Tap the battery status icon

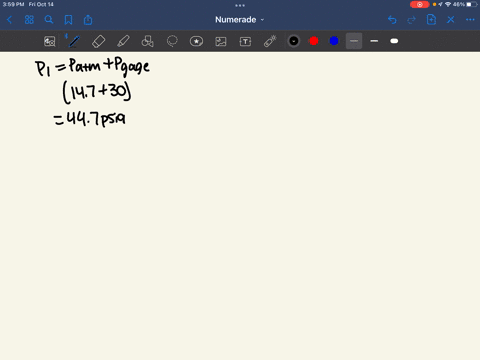click(x=472, y=4)
